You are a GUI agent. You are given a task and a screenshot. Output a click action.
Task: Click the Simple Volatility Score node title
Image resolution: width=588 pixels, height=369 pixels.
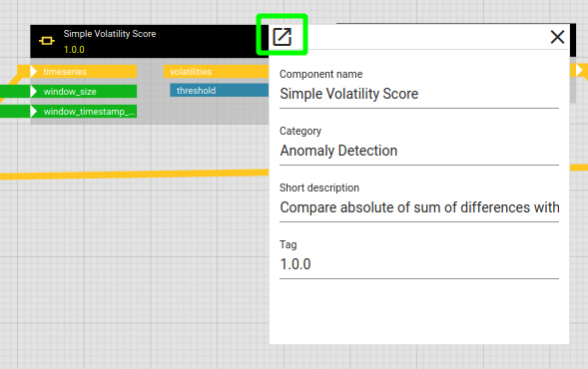pos(110,34)
